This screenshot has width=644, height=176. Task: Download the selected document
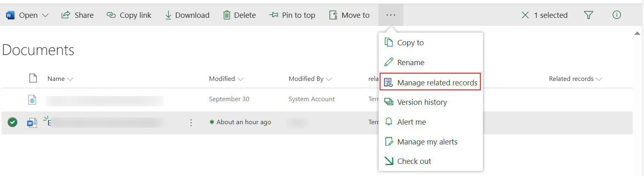(x=187, y=15)
